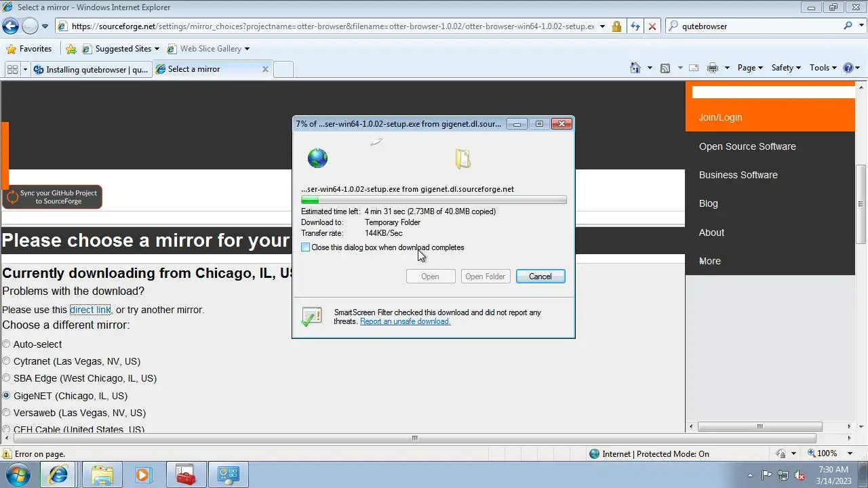
Task: Close the 'Select a mirror' tab
Action: click(265, 69)
